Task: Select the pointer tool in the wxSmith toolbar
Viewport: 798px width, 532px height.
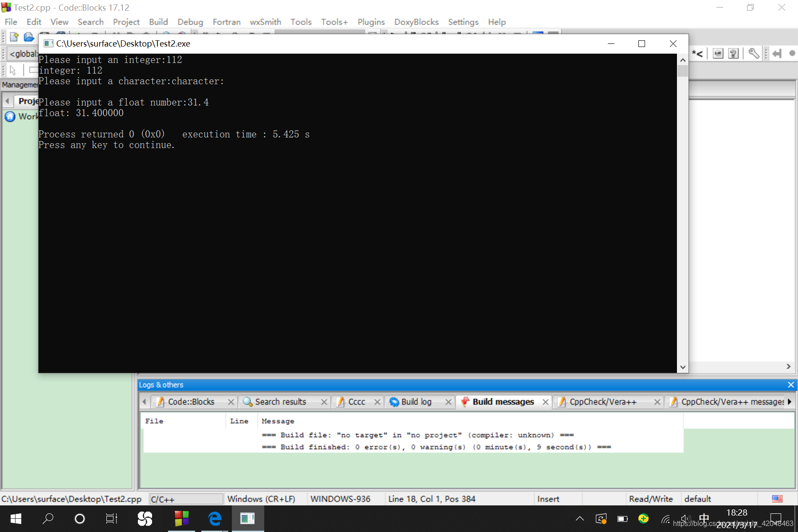Action: (x=13, y=70)
